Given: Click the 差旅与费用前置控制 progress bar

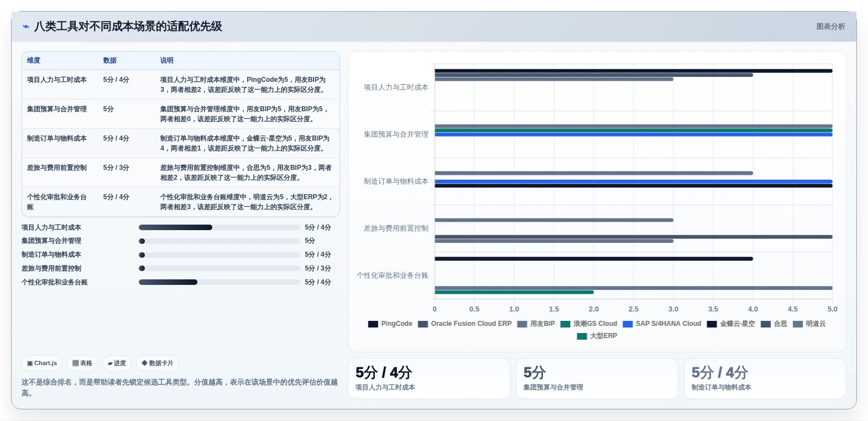Looking at the screenshot, I should 219,268.
